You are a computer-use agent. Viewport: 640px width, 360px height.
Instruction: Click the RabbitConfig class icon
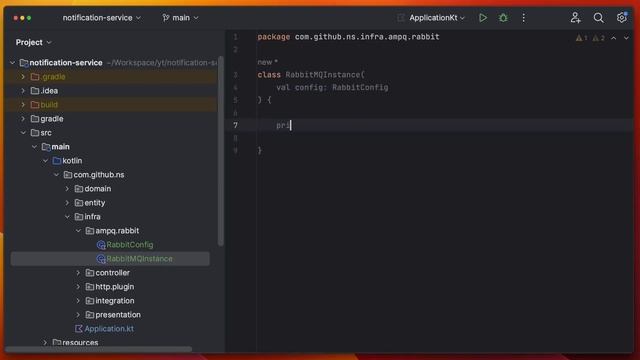pos(101,244)
